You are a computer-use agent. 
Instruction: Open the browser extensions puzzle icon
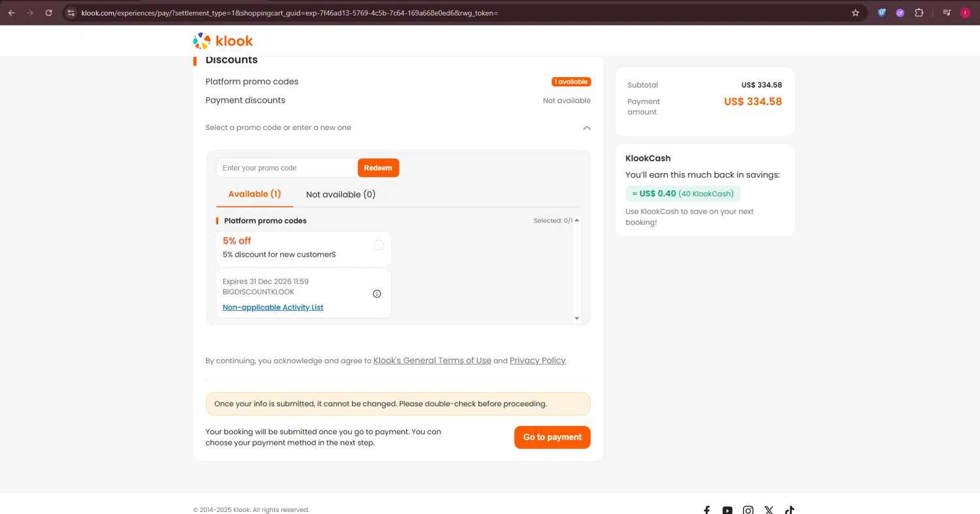[919, 12]
